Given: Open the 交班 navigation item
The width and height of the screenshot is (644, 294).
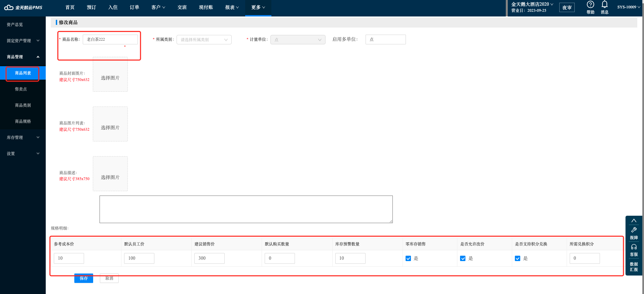Looking at the screenshot, I should pyautogui.click(x=182, y=7).
